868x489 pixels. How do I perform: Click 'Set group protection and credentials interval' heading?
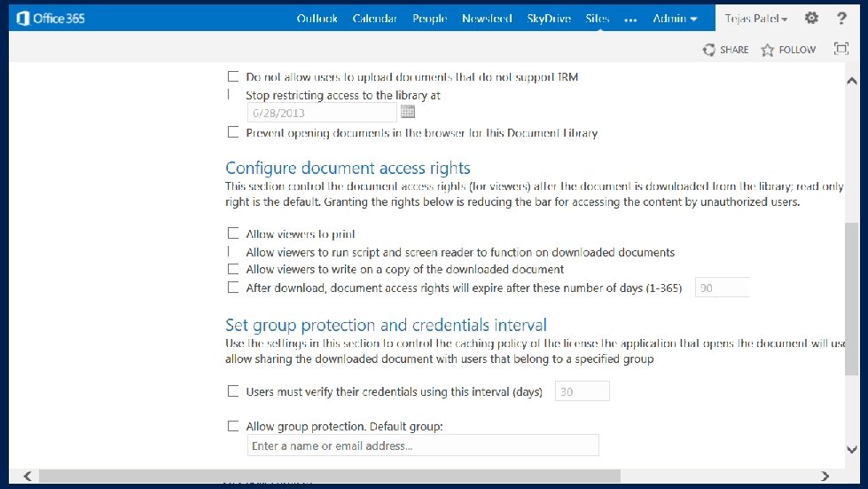pos(386,325)
